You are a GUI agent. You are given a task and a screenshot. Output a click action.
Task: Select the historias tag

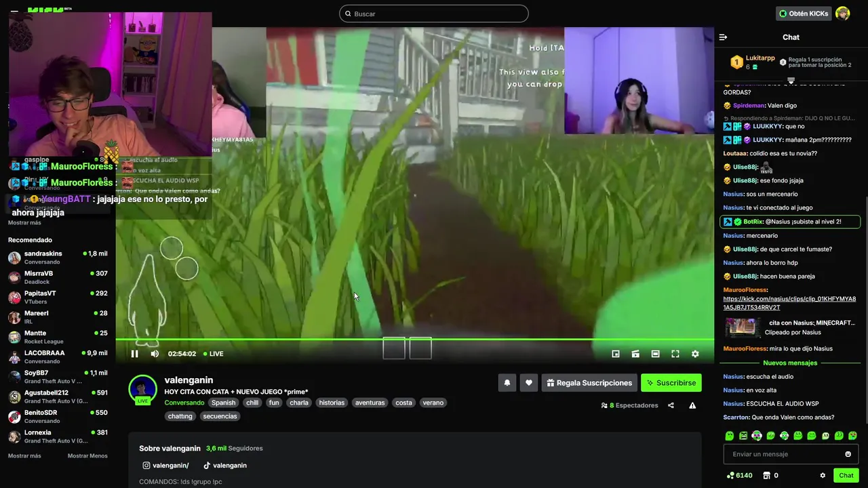332,403
